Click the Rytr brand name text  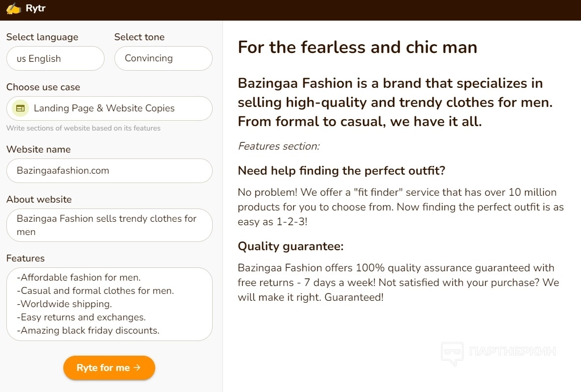[35, 8]
